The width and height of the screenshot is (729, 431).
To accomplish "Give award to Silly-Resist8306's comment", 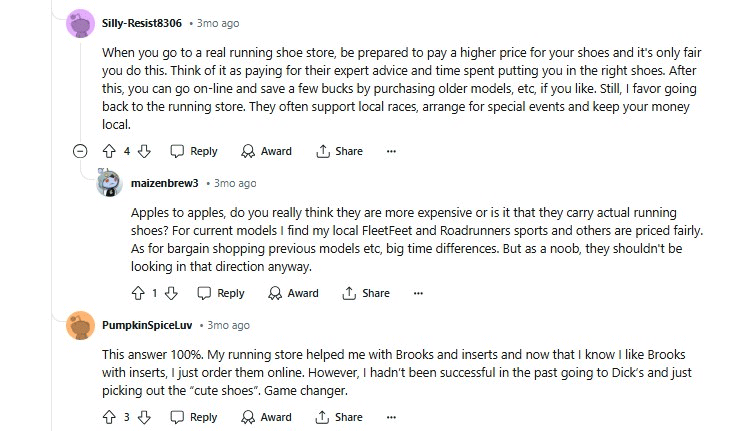I will 266,151.
